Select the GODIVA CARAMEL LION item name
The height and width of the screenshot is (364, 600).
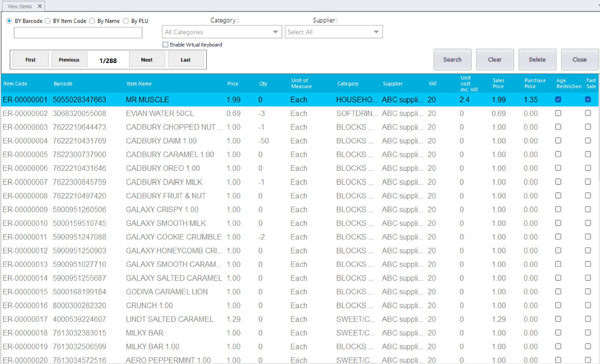166,292
